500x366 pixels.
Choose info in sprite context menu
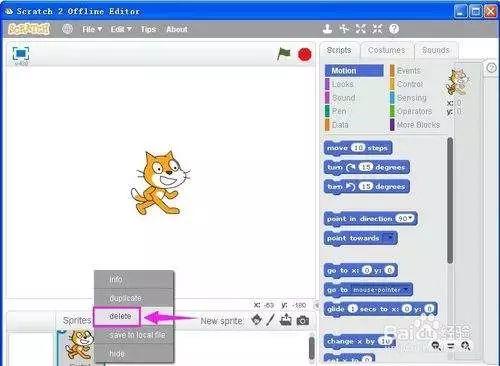[x=134, y=279]
